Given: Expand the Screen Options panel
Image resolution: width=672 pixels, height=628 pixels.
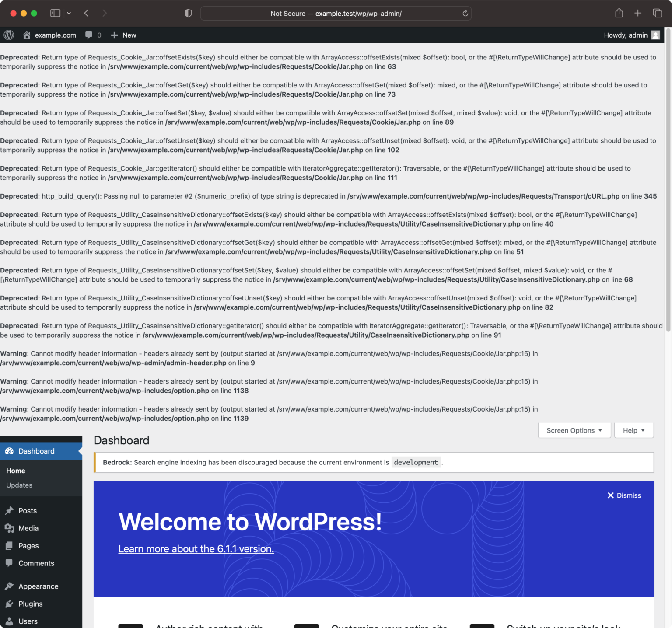Looking at the screenshot, I should click(574, 430).
